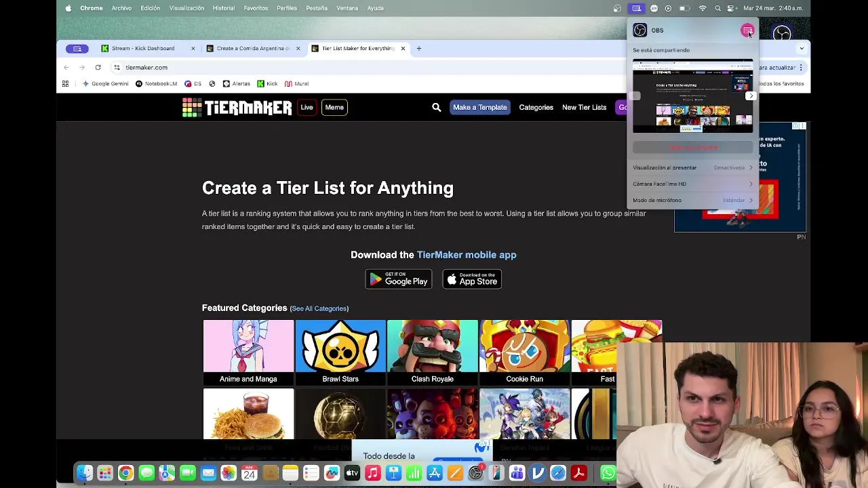Click the OBS app icon in the sharing panel
868x488 pixels.
(x=639, y=30)
